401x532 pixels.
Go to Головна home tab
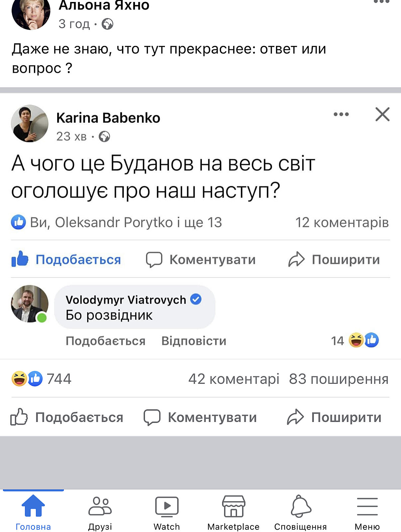coord(33,512)
